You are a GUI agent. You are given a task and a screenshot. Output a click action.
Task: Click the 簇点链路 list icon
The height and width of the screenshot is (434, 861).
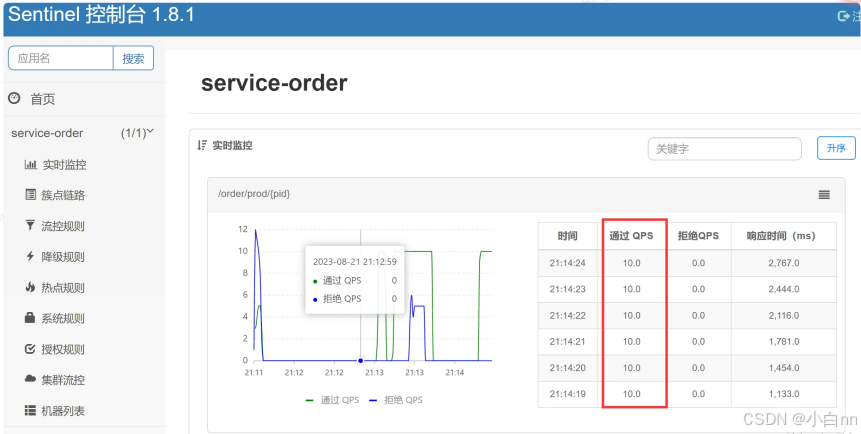click(x=31, y=194)
